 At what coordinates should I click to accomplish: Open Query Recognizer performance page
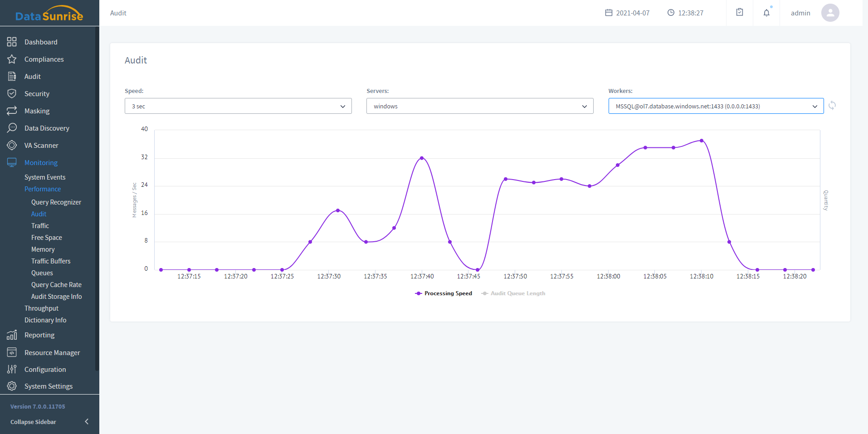click(56, 202)
